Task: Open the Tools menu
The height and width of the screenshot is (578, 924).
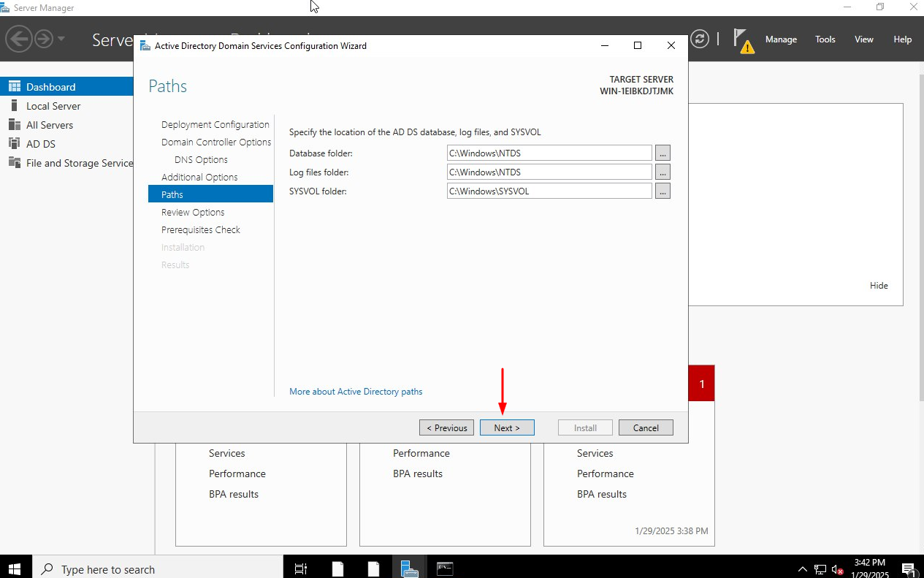Action: [x=825, y=39]
